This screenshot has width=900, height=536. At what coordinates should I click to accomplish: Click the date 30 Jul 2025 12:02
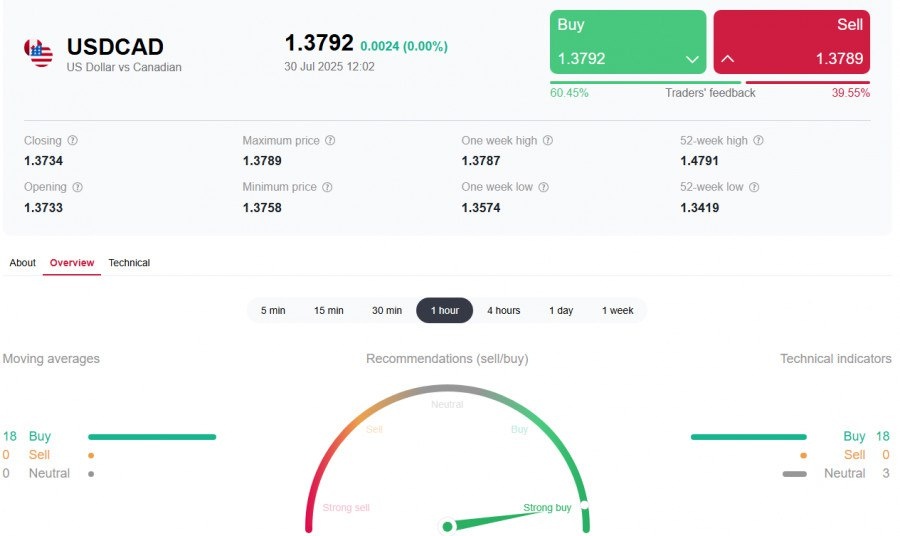pos(329,67)
